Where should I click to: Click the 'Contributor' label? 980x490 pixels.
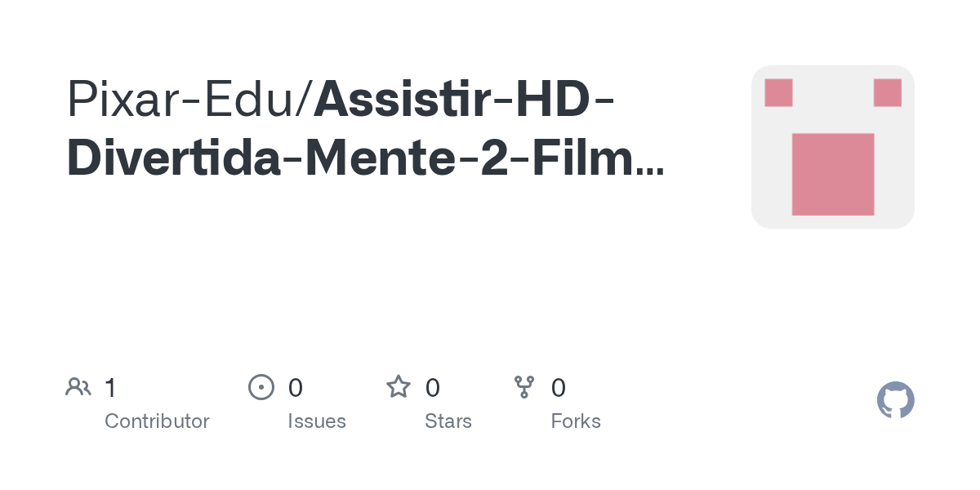[157, 421]
